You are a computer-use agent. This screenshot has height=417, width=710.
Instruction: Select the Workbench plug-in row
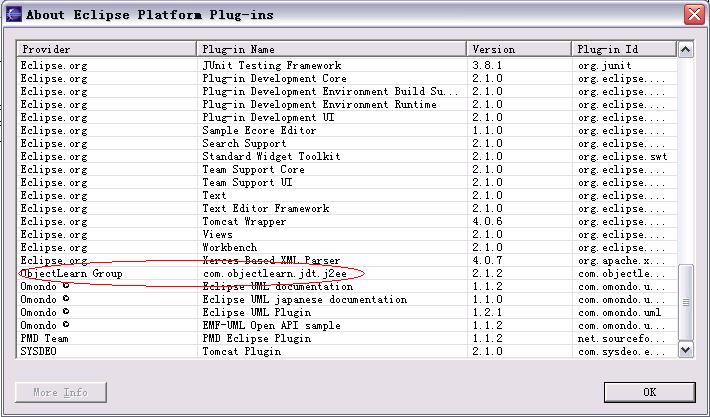pyautogui.click(x=347, y=248)
